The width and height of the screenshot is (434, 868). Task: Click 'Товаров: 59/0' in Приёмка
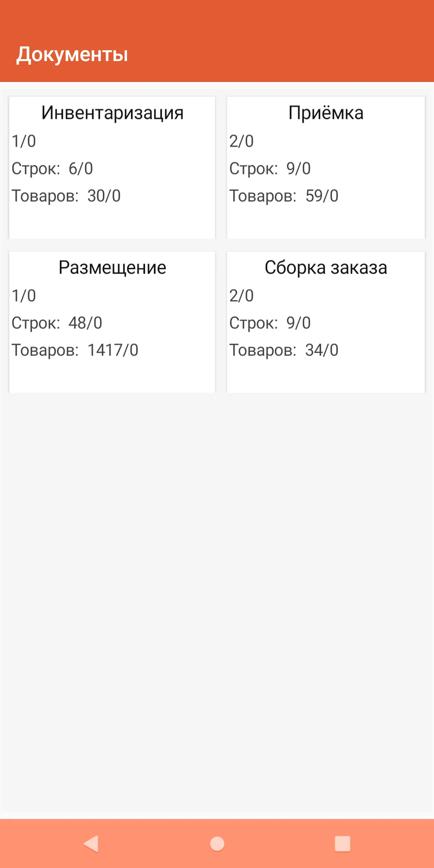(x=284, y=196)
